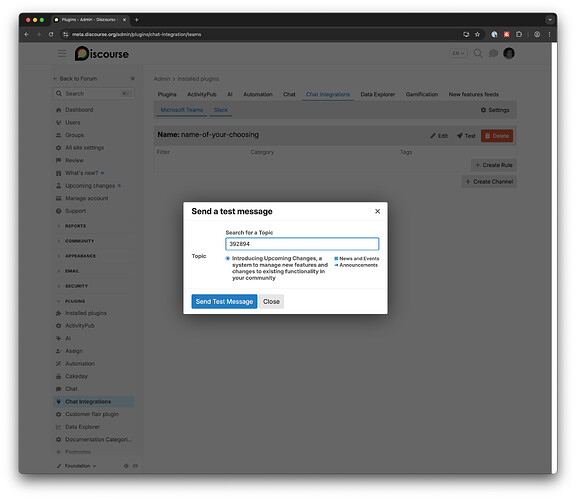576x499 pixels.
Task: Open the chat bubble icon in the header
Action: pos(493,53)
